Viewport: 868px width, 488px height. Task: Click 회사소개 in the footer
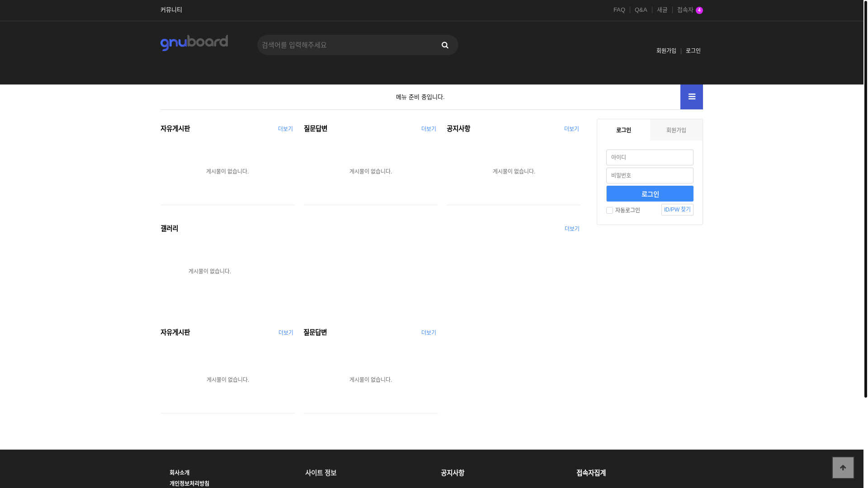pyautogui.click(x=179, y=473)
